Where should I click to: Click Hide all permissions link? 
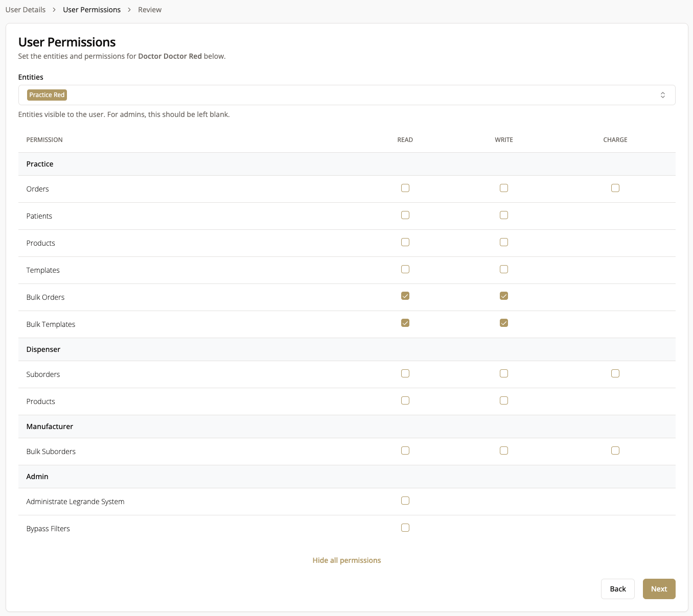coord(346,560)
